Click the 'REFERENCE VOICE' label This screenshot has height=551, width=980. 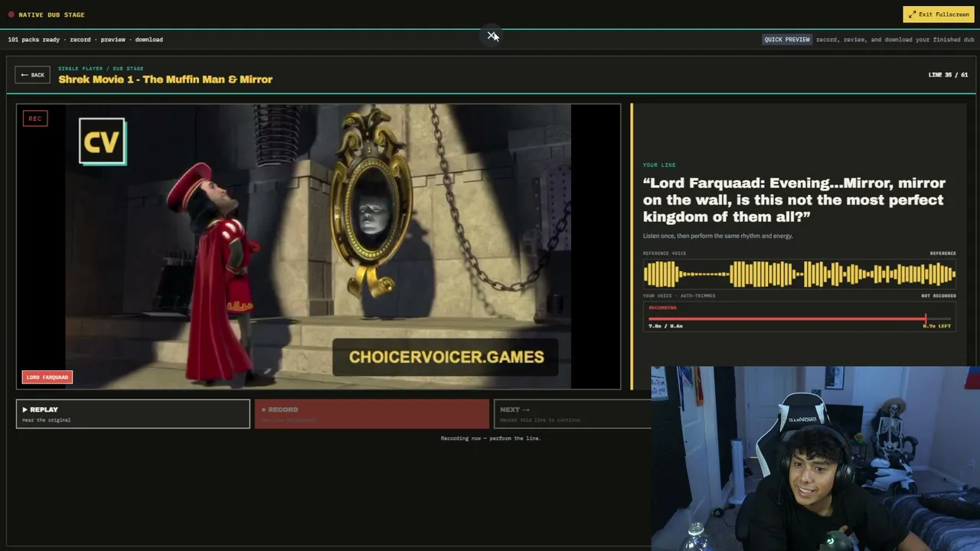pos(665,253)
